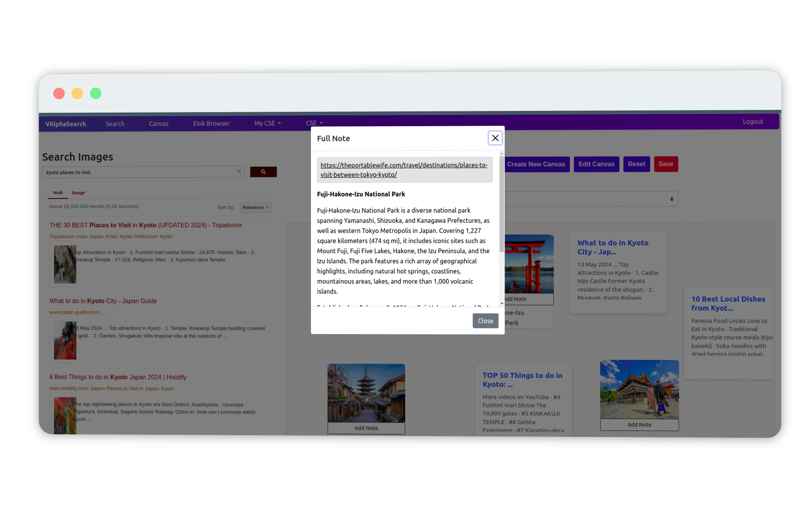Click the Create New Canvas button
812x508 pixels.
(536, 164)
